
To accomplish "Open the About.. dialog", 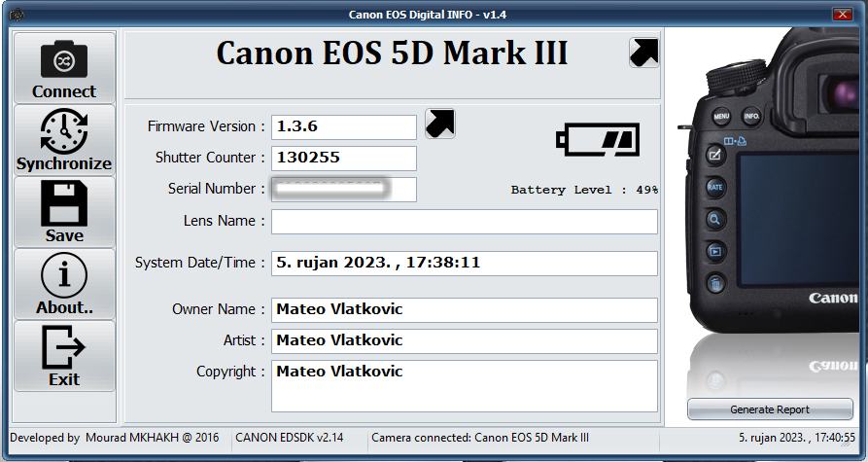I will [x=64, y=284].
